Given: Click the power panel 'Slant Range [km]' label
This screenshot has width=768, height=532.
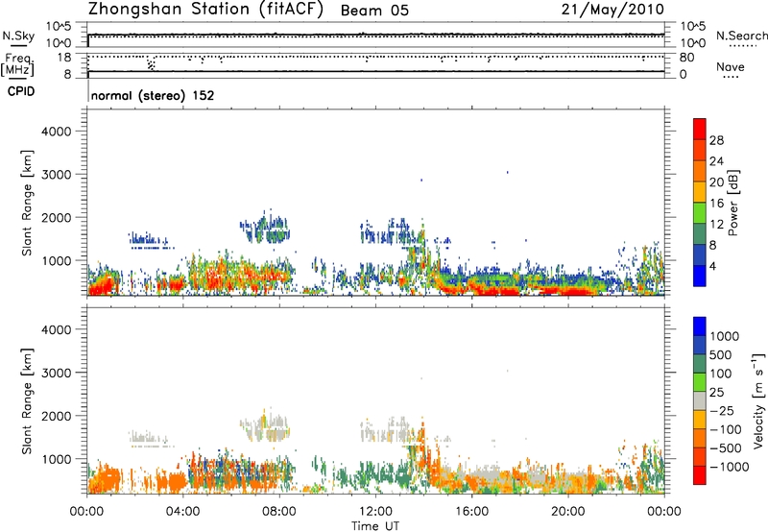Looking at the screenshot, I should pyautogui.click(x=27, y=203).
